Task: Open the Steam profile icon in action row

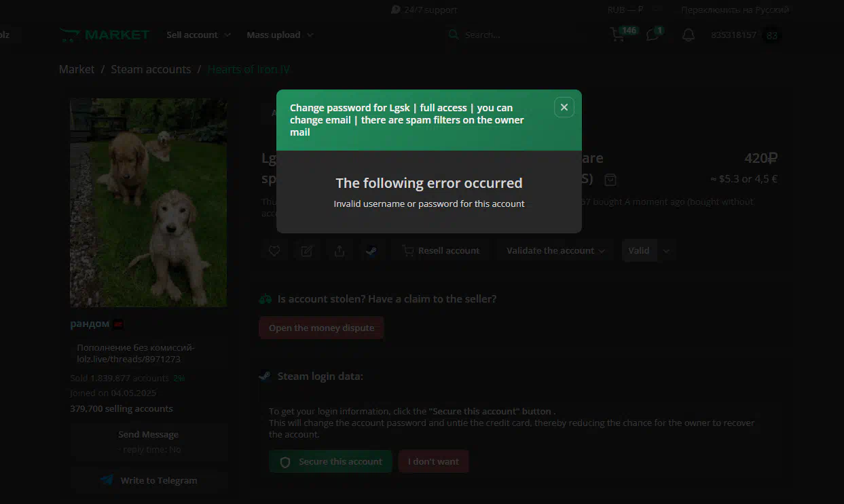Action: pos(371,251)
